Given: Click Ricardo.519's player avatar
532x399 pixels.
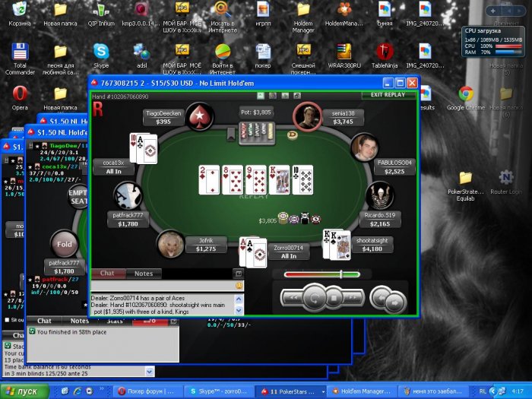Looking at the screenshot, I should [x=380, y=196].
